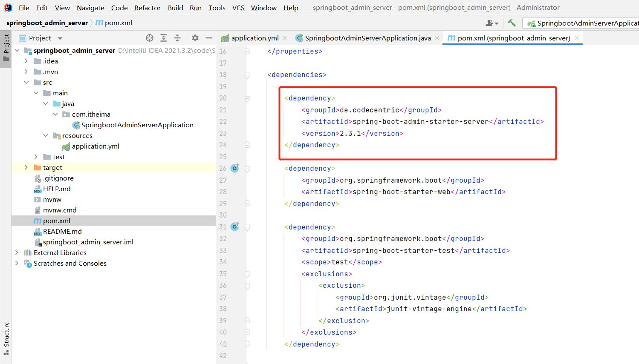Expand the test folder
Viewport: 639px width, 364px height.
coord(36,157)
